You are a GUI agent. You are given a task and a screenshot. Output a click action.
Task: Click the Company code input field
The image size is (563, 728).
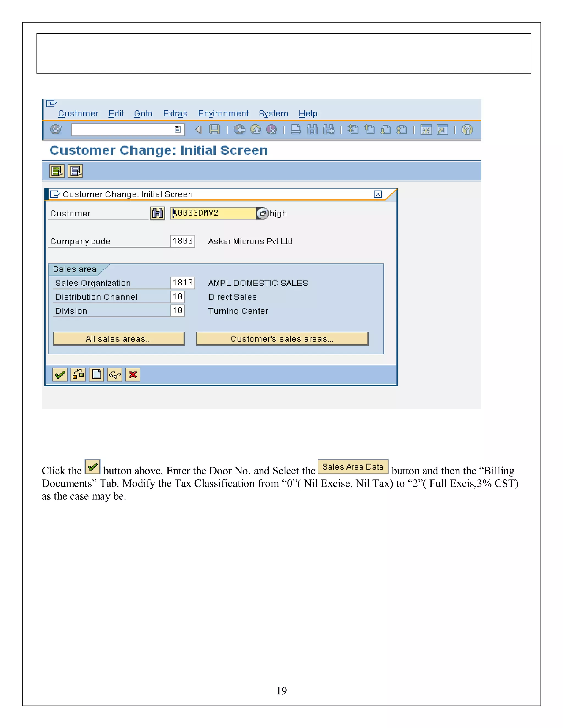click(x=183, y=241)
